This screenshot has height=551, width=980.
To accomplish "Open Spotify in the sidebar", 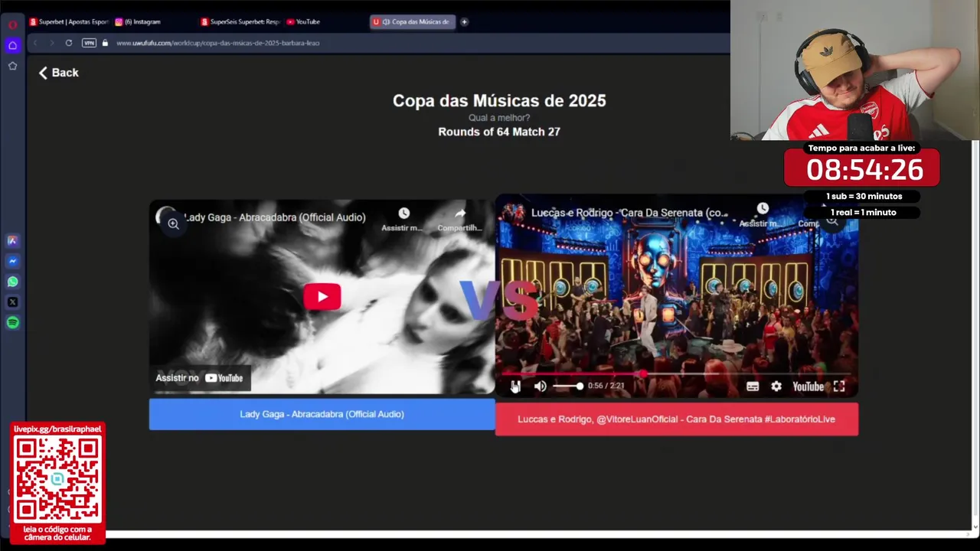I will pyautogui.click(x=12, y=322).
